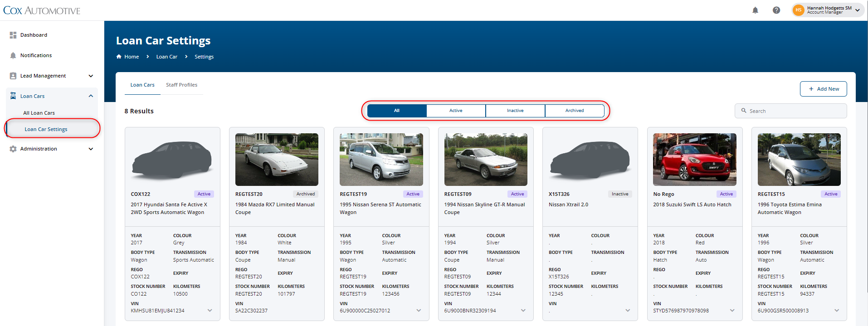Expand X15T326 card details chevron
The height and width of the screenshot is (326, 868).
tap(628, 311)
